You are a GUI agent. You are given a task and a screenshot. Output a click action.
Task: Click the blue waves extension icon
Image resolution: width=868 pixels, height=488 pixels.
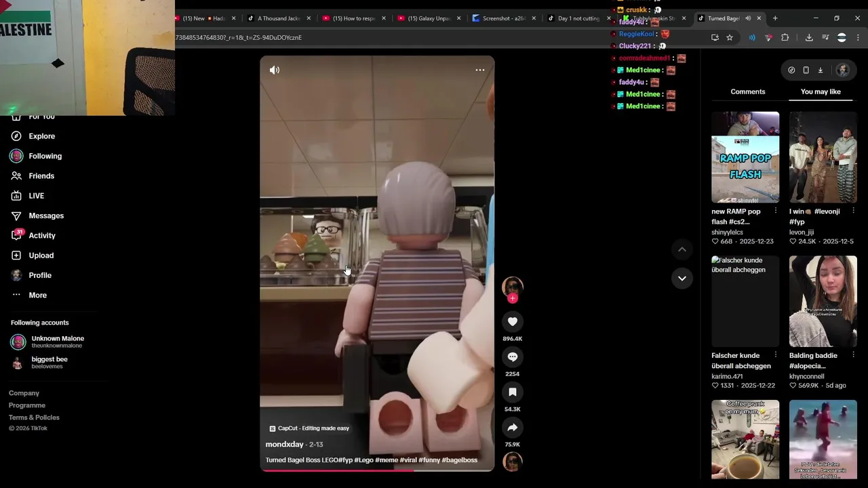point(752,38)
